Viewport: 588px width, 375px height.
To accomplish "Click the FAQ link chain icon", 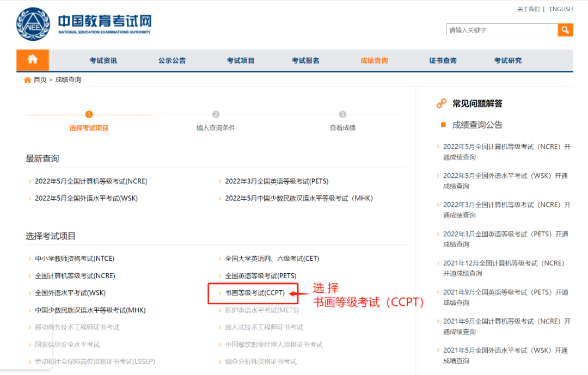I will (x=442, y=103).
